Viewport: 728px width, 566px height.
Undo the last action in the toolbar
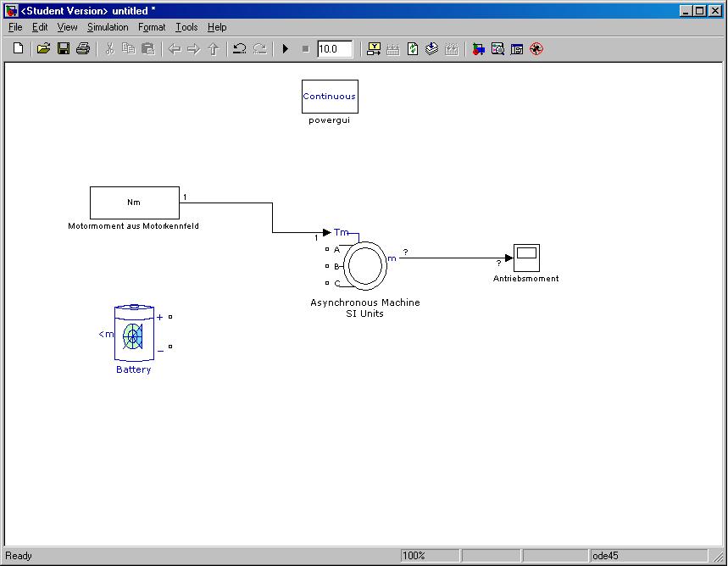click(240, 49)
